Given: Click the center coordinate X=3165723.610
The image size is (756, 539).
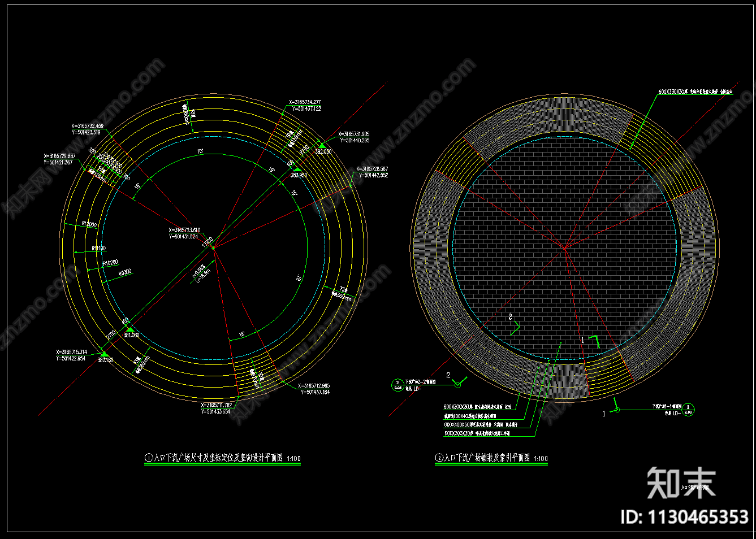Looking at the screenshot, I should tap(184, 231).
